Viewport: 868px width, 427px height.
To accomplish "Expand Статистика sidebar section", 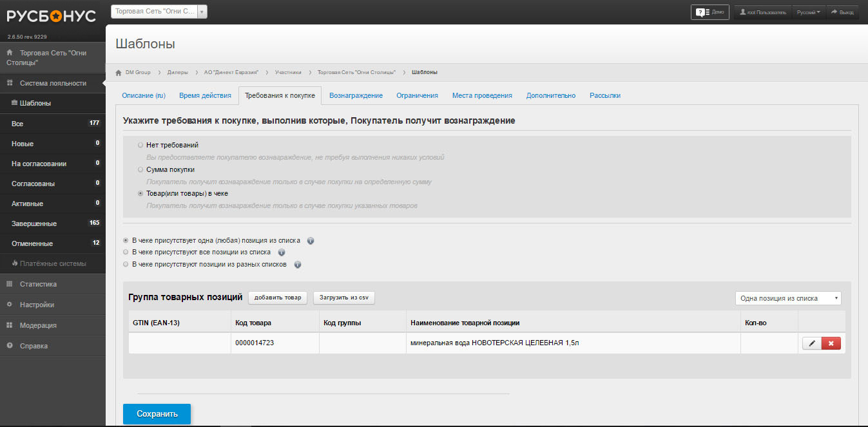I will pyautogui.click(x=52, y=284).
